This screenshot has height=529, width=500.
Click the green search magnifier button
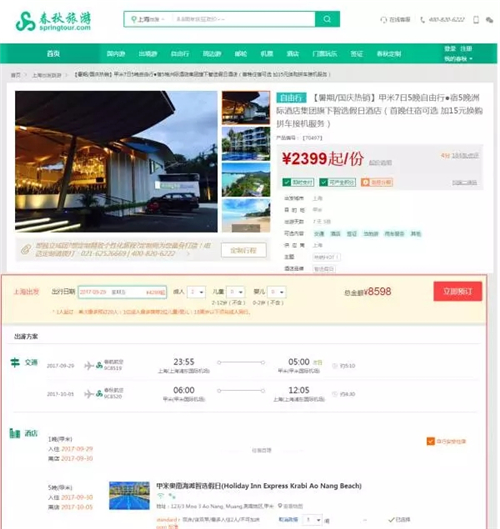[327, 19]
